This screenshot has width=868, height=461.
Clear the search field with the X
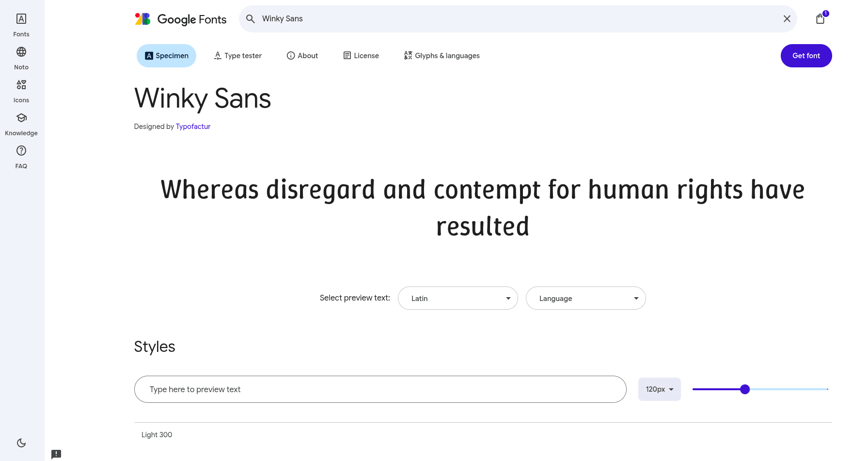coord(787,18)
